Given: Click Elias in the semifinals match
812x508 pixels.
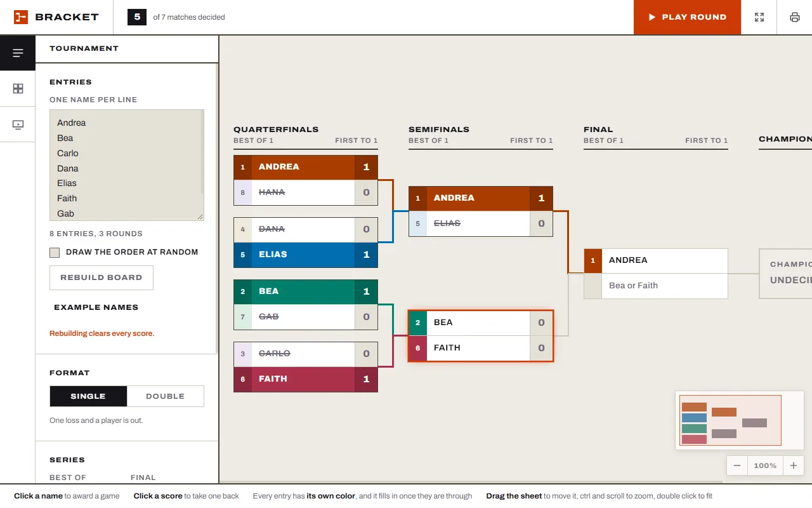Looking at the screenshot, I should [x=478, y=224].
